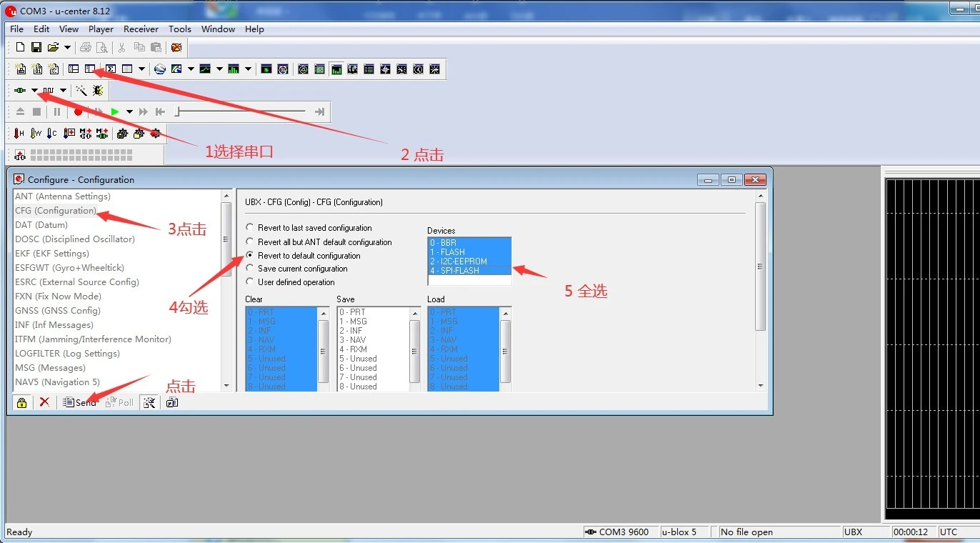The height and width of the screenshot is (543, 980).
Task: Click the New document toolbar icon
Action: point(20,48)
